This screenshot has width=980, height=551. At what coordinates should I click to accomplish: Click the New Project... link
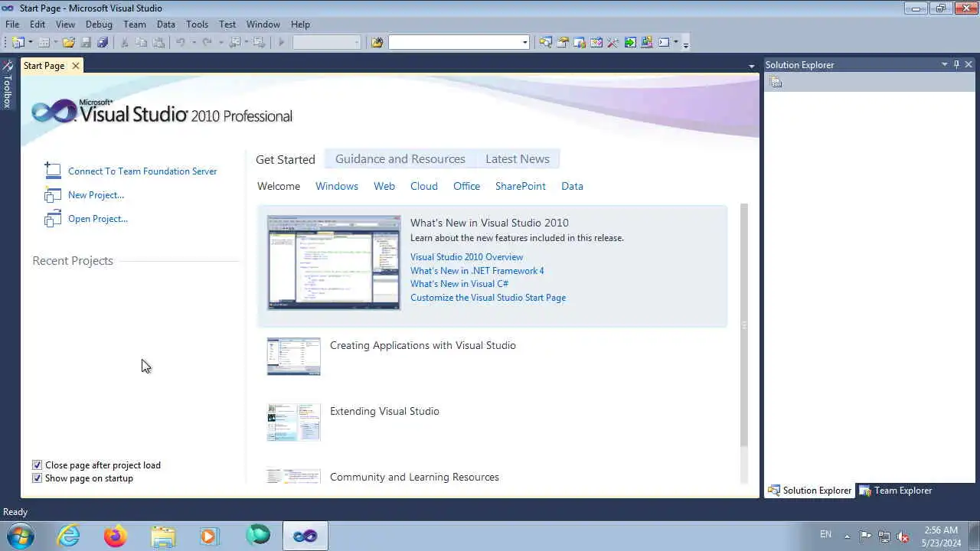point(96,195)
